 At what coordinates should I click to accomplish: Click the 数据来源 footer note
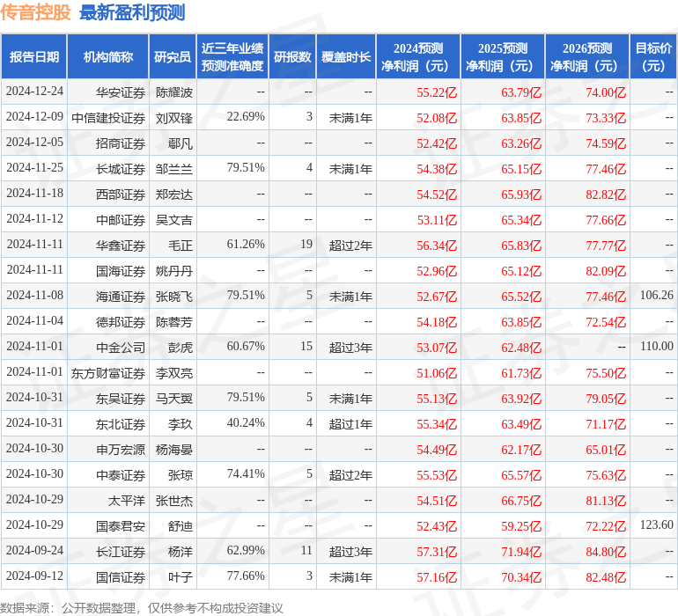tap(142, 608)
